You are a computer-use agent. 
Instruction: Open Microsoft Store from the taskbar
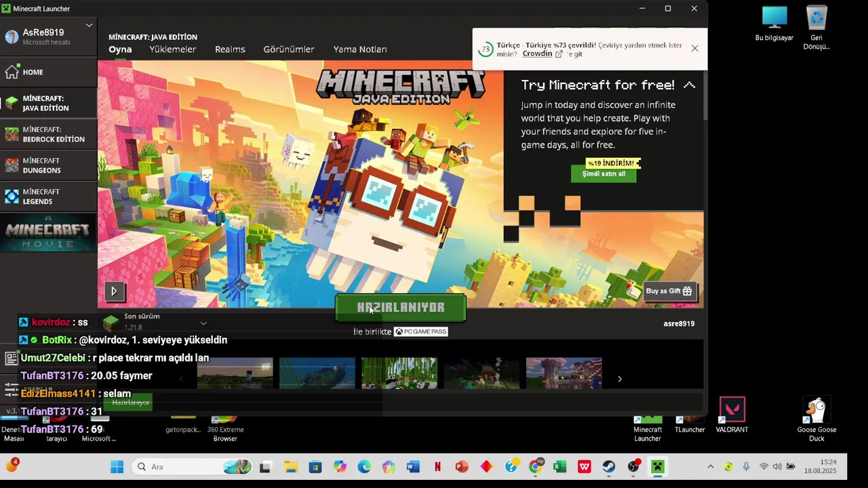point(315,466)
